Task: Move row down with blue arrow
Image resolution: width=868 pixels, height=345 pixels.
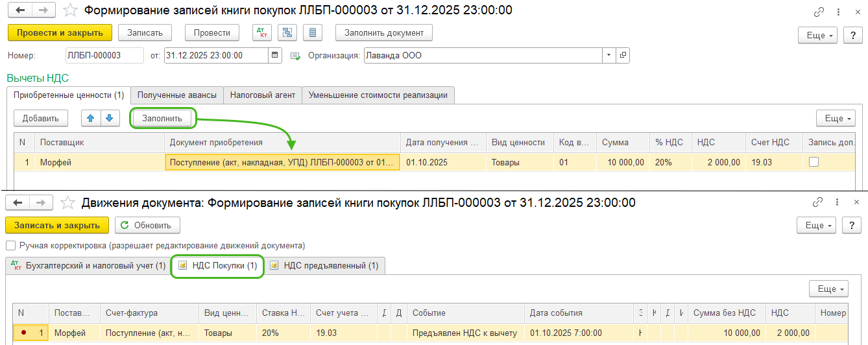Action: point(110,118)
